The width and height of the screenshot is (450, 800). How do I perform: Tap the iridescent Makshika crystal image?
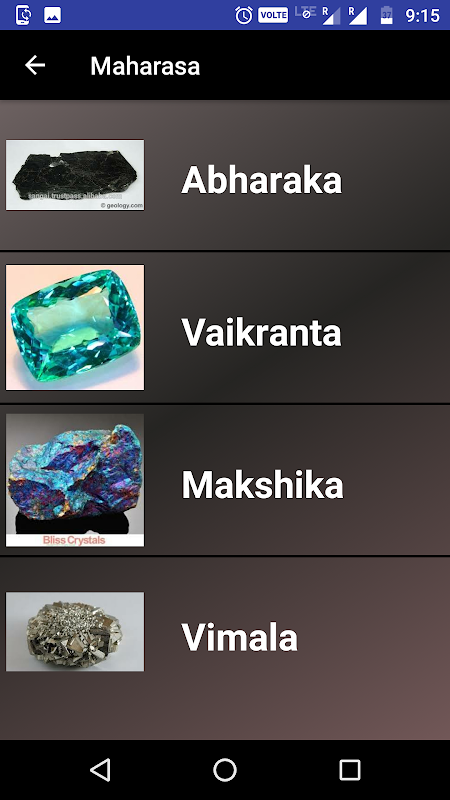[75, 480]
